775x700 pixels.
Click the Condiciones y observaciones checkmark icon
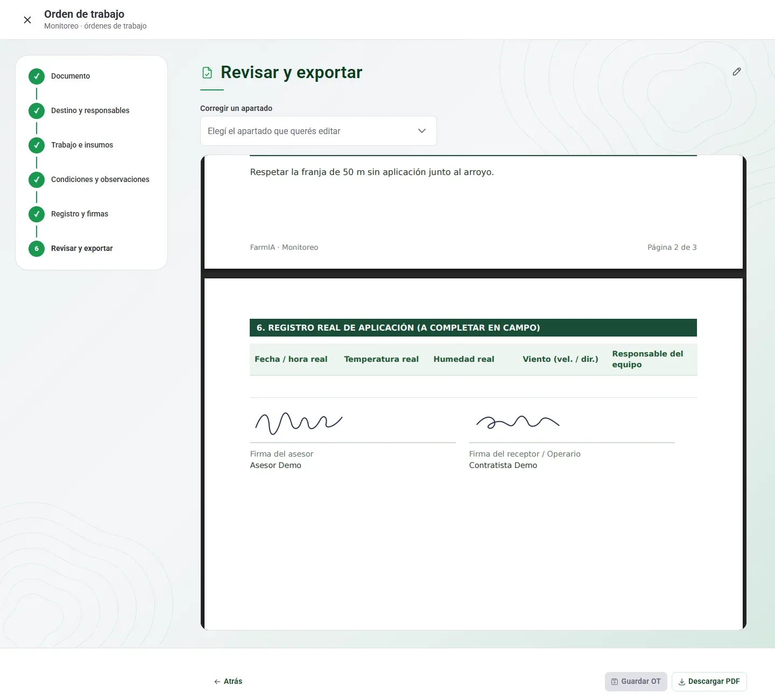(37, 179)
